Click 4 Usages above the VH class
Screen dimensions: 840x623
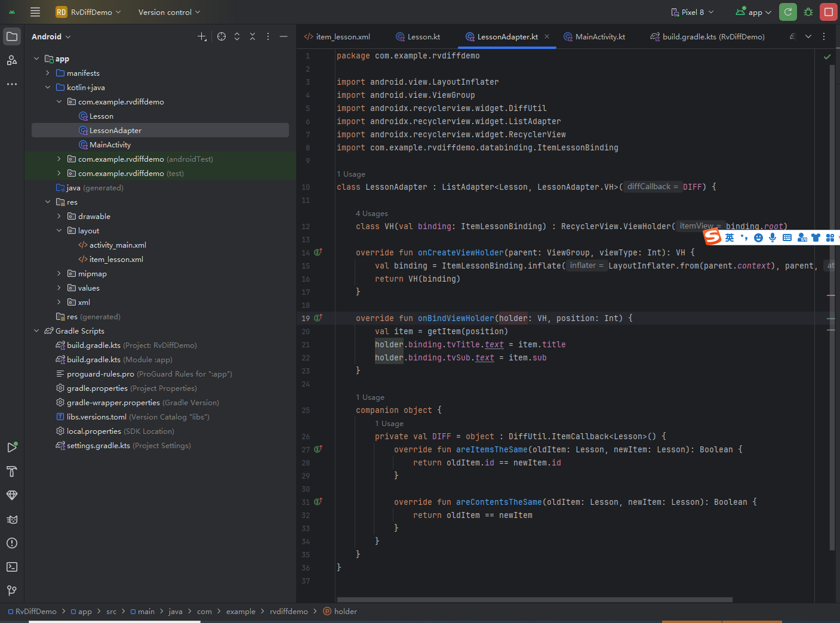tap(372, 213)
